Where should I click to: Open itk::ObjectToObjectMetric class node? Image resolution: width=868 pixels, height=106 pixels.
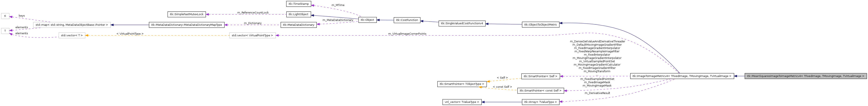(540, 24)
